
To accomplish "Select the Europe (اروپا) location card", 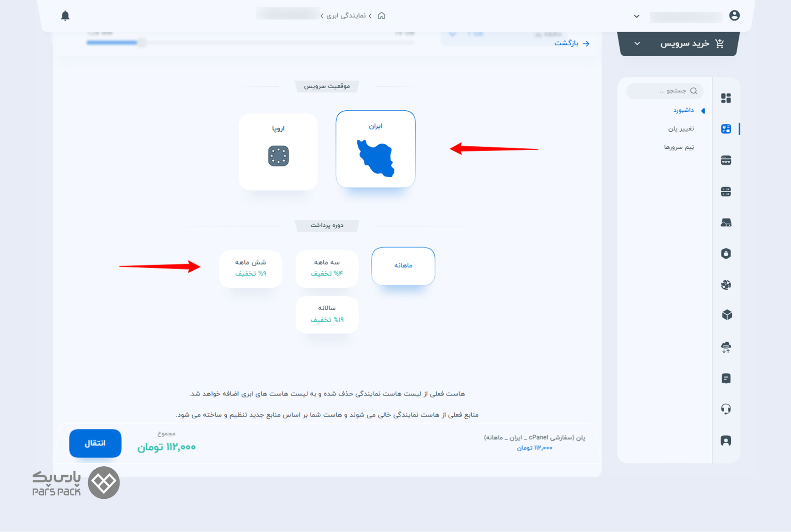I will (x=278, y=151).
